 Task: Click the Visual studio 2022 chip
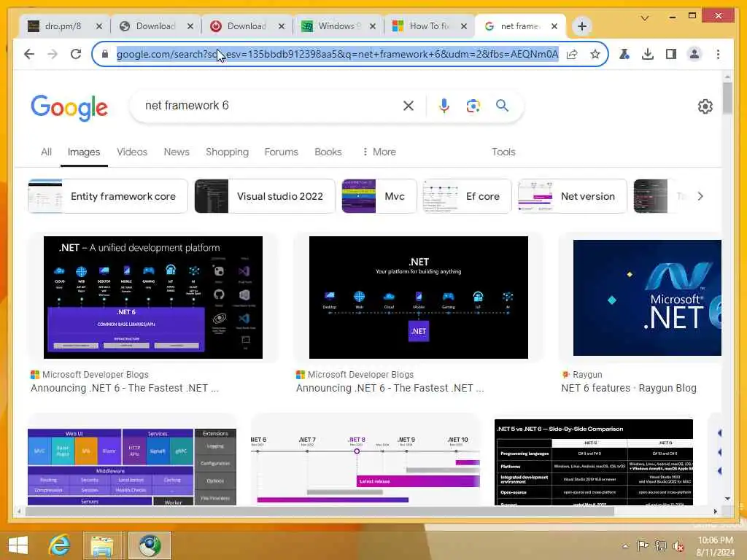(264, 196)
